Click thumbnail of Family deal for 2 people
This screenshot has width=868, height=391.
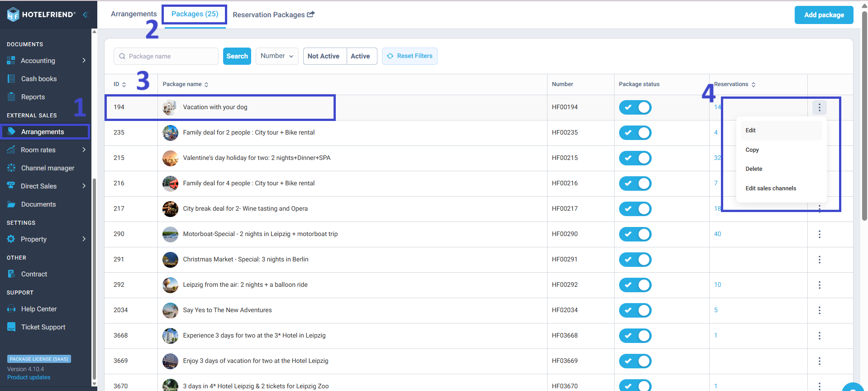170,133
